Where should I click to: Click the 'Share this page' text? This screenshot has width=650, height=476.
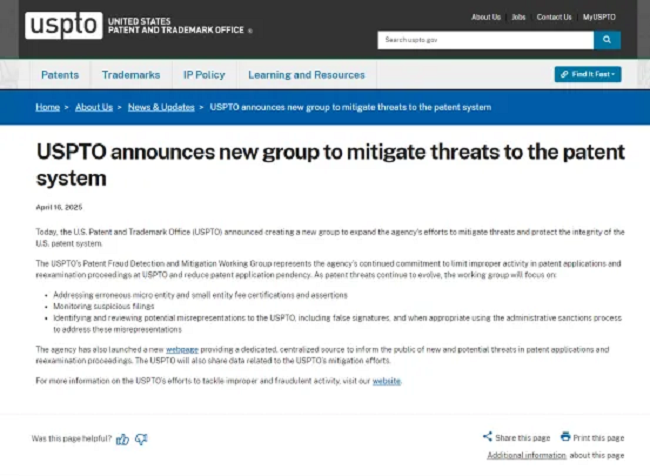point(522,438)
